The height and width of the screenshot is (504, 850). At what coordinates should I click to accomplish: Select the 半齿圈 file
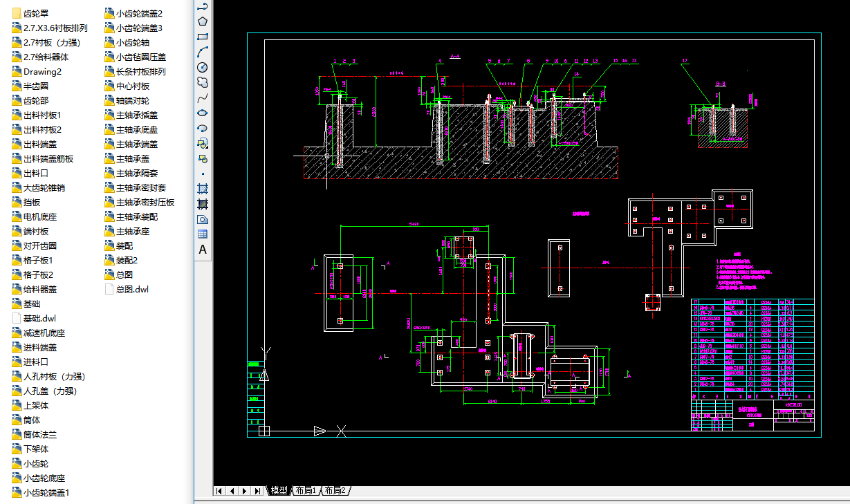tap(30, 86)
